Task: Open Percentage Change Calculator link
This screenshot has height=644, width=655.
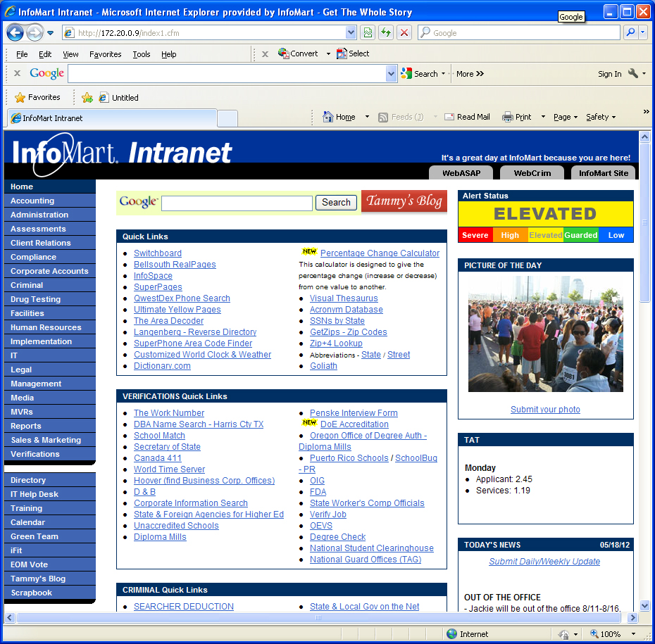Action: 380,253
